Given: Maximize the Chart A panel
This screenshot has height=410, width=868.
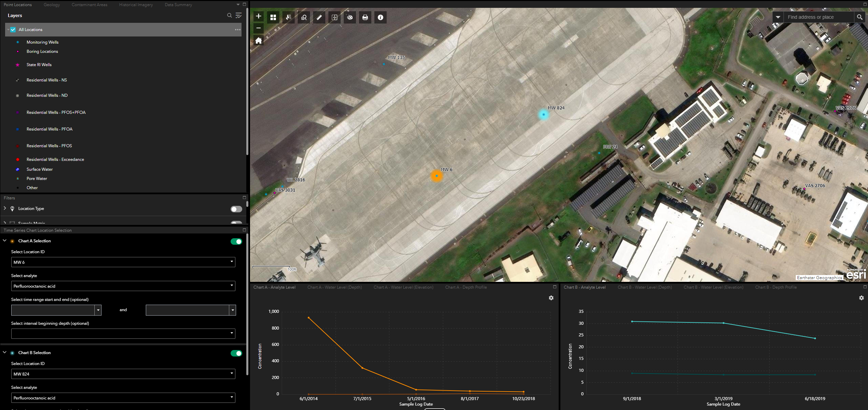Looking at the screenshot, I should click(x=555, y=287).
